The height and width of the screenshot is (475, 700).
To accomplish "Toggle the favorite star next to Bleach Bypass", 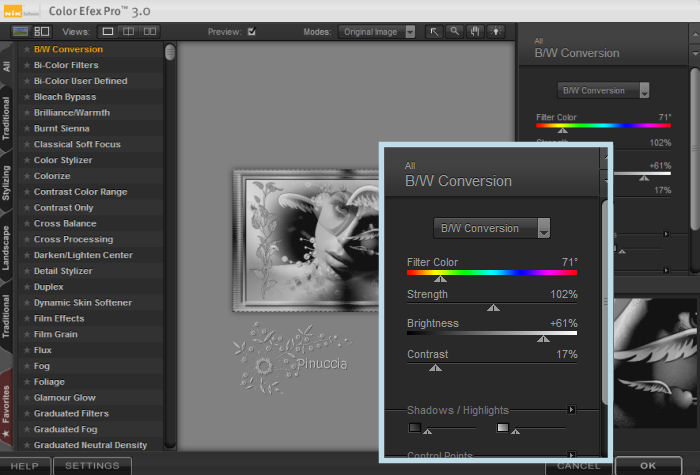I will pyautogui.click(x=27, y=97).
